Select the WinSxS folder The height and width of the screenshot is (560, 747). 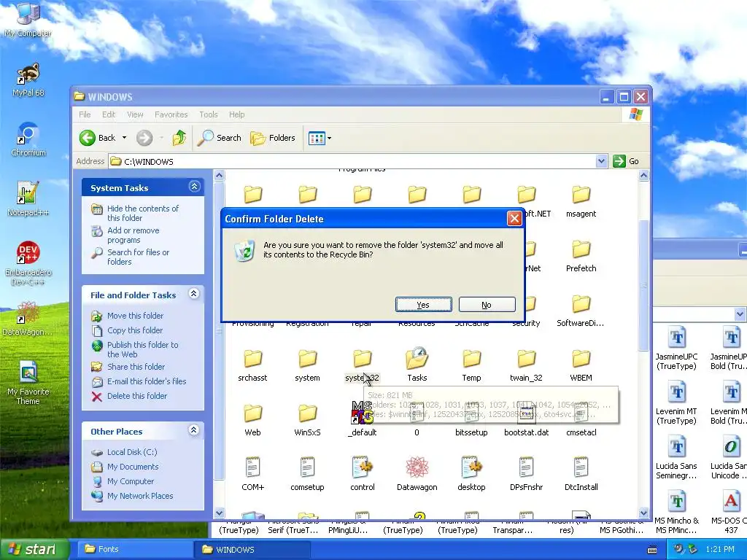(x=307, y=420)
